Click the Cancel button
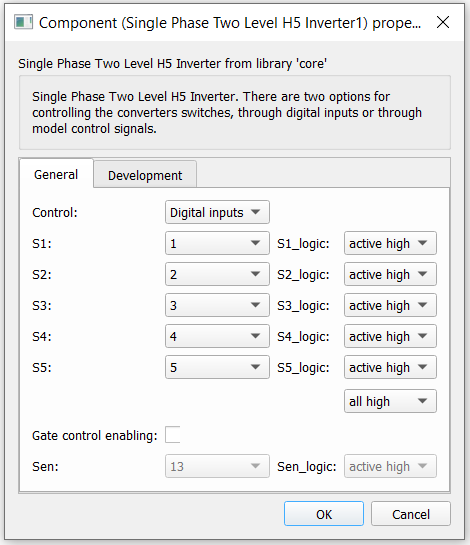This screenshot has height=545, width=470. (411, 514)
